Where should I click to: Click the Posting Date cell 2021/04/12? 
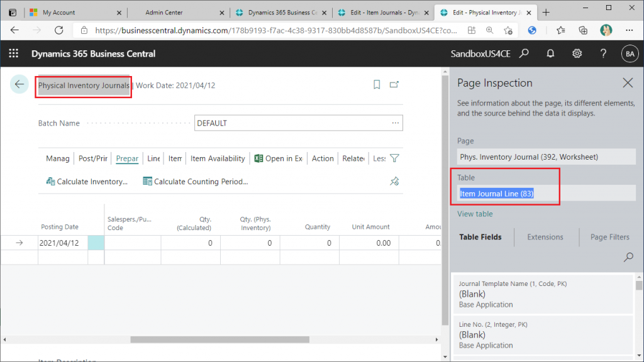pyautogui.click(x=62, y=243)
